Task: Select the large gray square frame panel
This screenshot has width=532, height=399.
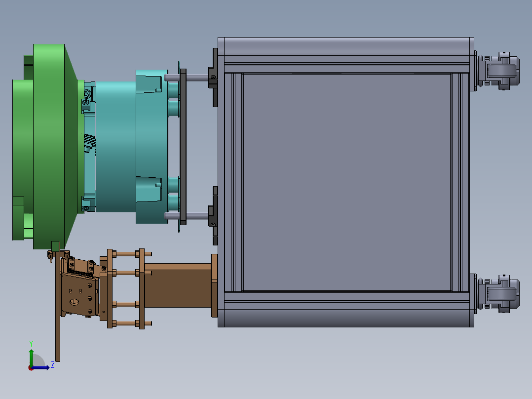Action: pos(347,182)
